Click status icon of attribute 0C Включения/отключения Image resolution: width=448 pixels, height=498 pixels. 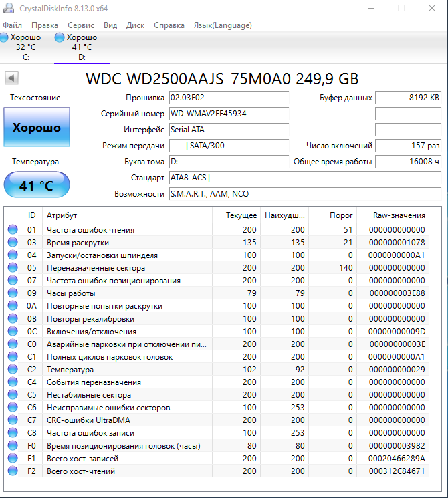[13, 331]
